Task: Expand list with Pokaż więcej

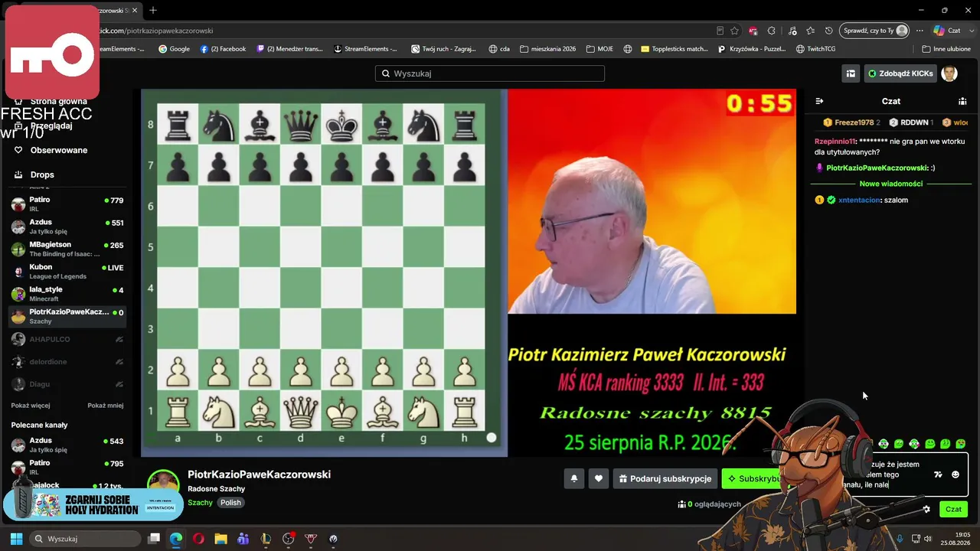Action: pos(31,406)
